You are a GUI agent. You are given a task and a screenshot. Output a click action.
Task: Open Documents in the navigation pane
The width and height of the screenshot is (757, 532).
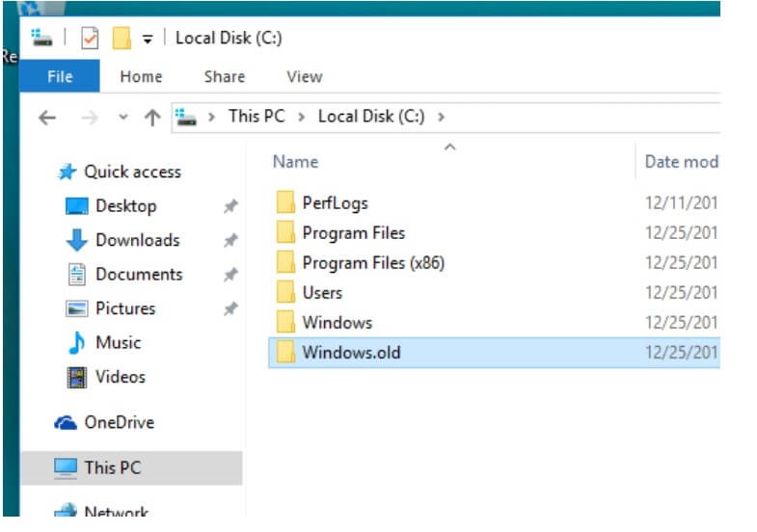tap(139, 274)
